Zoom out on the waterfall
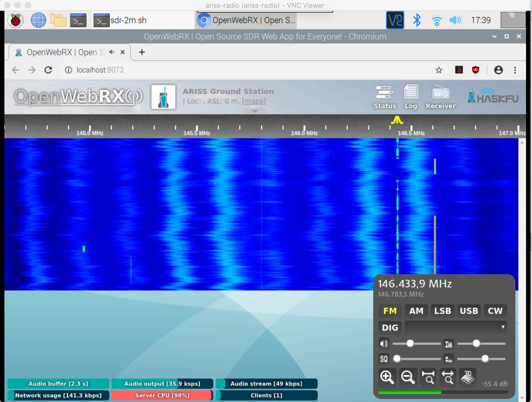The height and width of the screenshot is (402, 532). click(408, 377)
